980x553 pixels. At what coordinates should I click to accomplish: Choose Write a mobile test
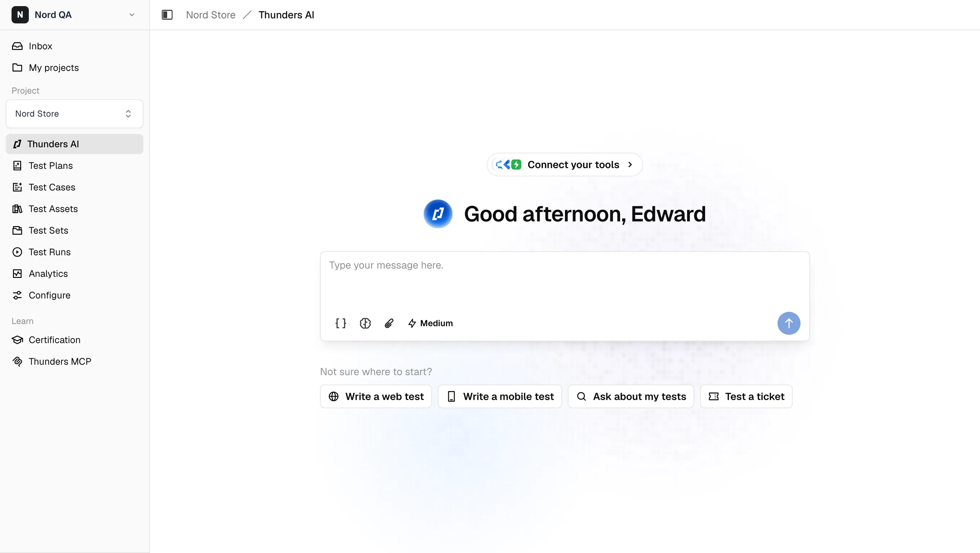(x=500, y=397)
